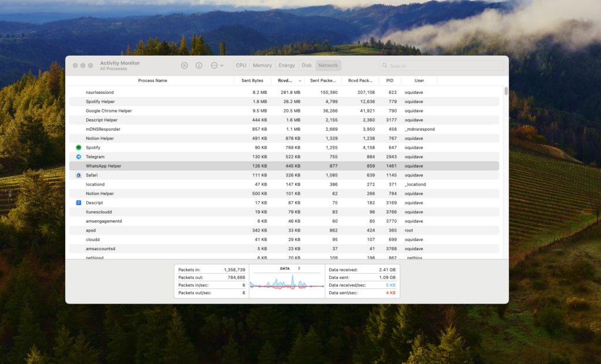Select the amsengagementd process row

pos(284,221)
